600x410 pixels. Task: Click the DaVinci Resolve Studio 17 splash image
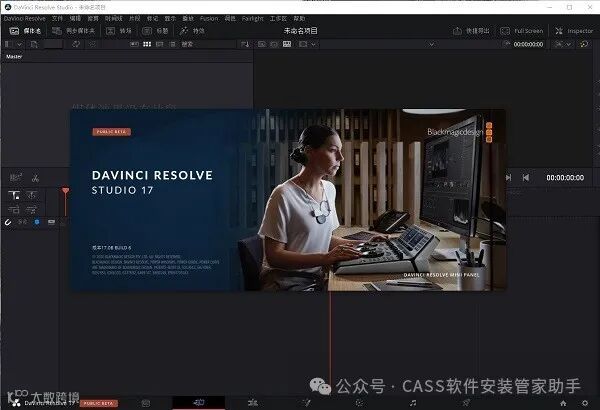(x=288, y=199)
